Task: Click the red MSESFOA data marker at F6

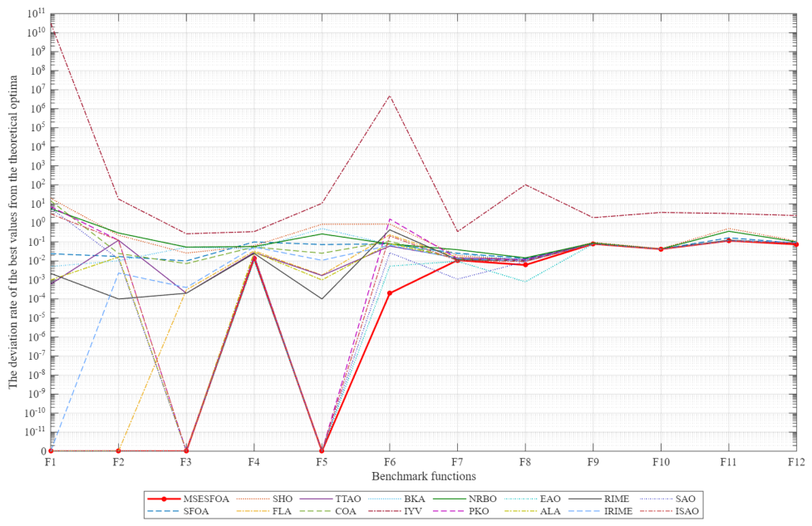Action: click(x=390, y=293)
